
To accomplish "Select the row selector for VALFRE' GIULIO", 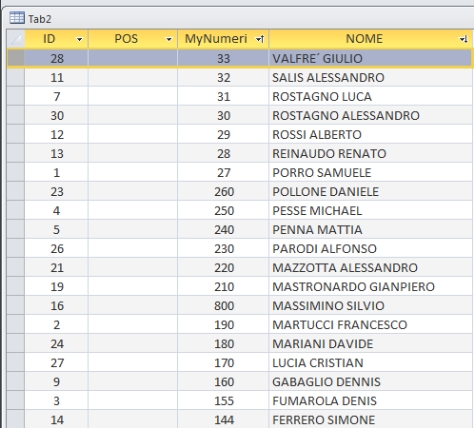I will click(x=16, y=58).
